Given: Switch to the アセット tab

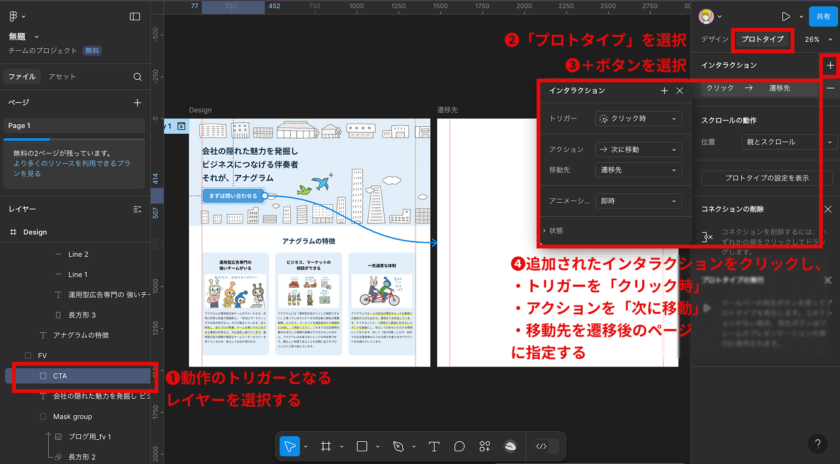Looking at the screenshot, I should (62, 76).
